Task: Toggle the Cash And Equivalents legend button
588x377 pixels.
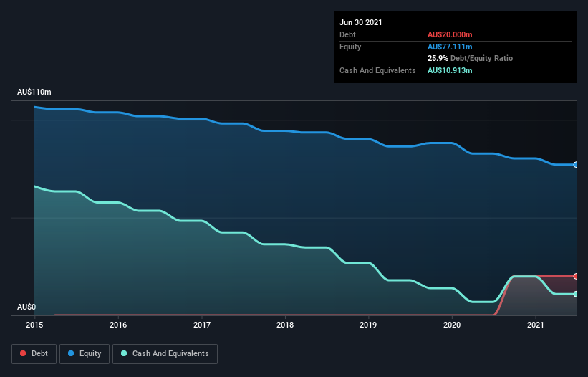Action: point(165,354)
